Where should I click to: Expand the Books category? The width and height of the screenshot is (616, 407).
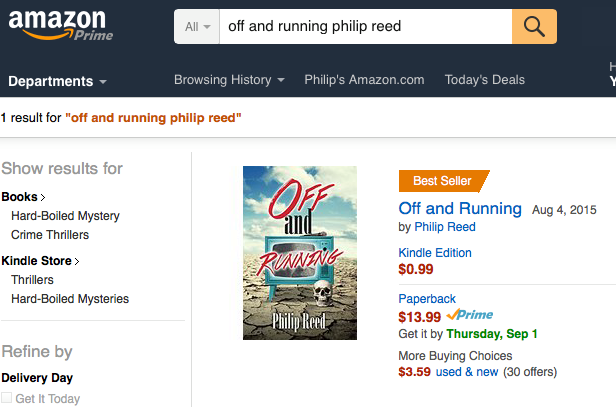coord(23,196)
